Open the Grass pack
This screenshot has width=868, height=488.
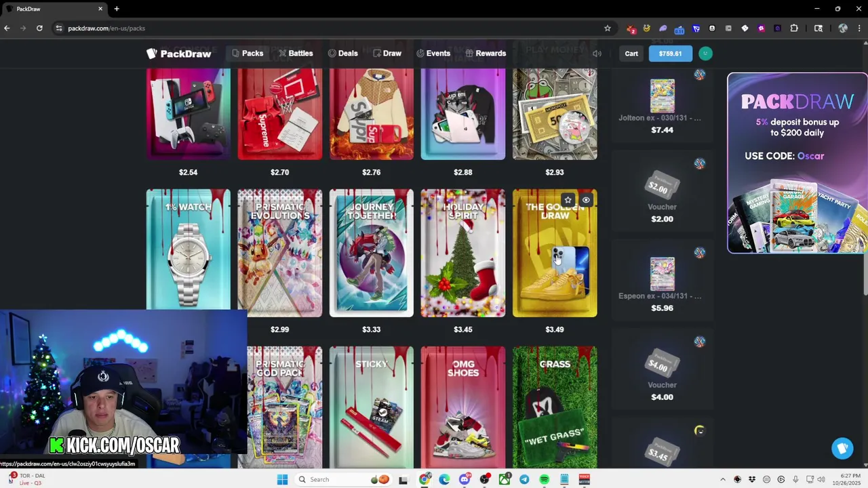click(x=555, y=407)
